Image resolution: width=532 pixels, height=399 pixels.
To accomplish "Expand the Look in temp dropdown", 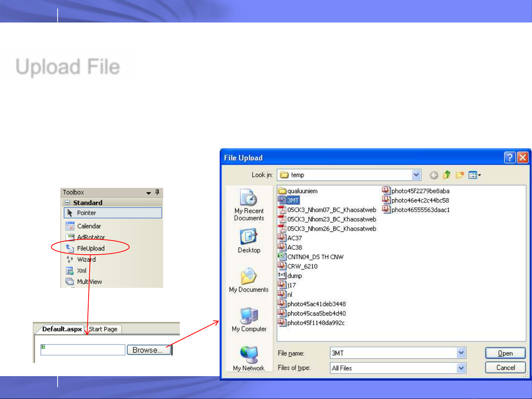I will pyautogui.click(x=416, y=175).
